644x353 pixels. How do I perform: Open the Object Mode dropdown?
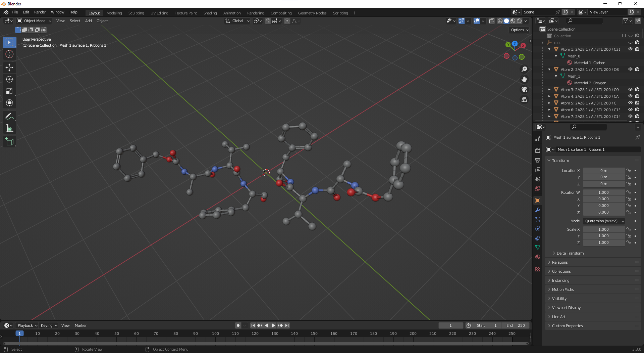pyautogui.click(x=34, y=21)
